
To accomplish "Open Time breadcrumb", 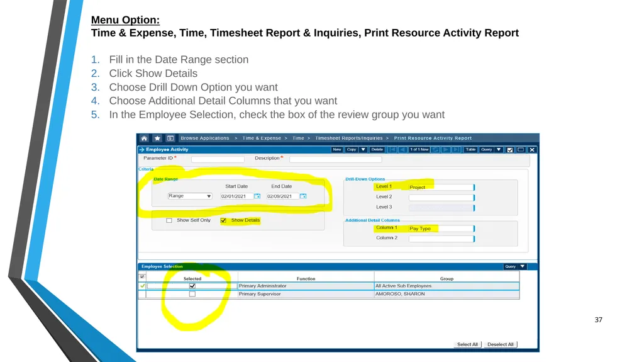I will click(x=298, y=139).
